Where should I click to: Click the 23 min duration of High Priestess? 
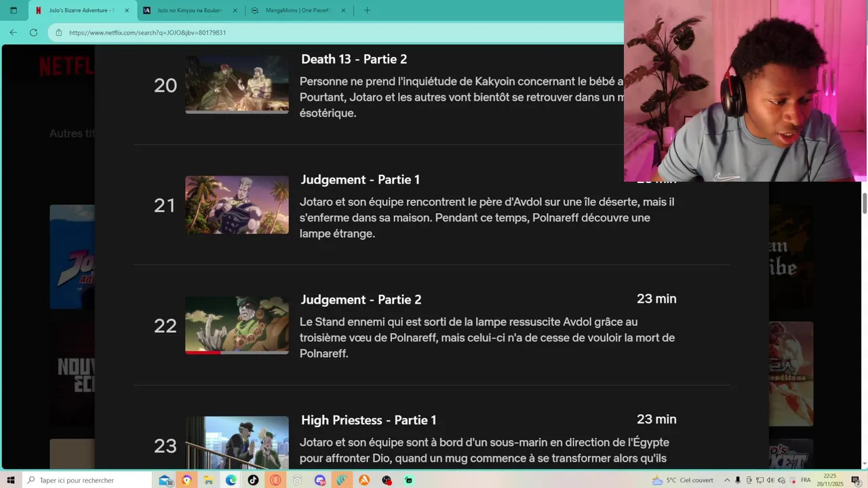tap(656, 420)
